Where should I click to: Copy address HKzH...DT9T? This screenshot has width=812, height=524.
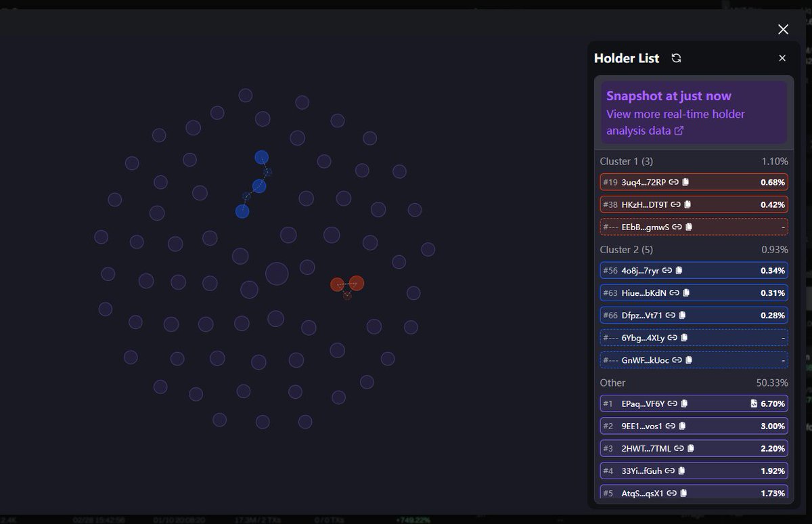[x=687, y=204]
